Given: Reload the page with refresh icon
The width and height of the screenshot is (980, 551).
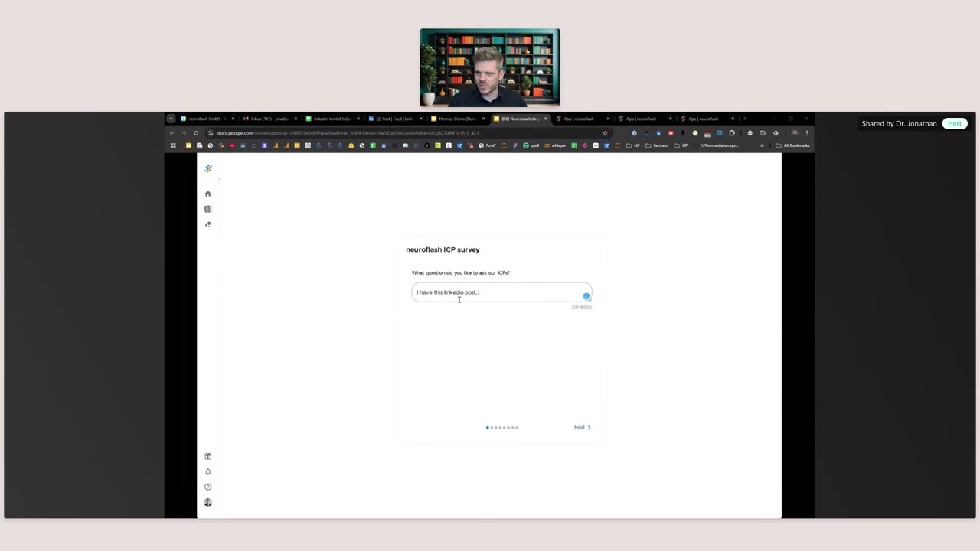Looking at the screenshot, I should 196,133.
